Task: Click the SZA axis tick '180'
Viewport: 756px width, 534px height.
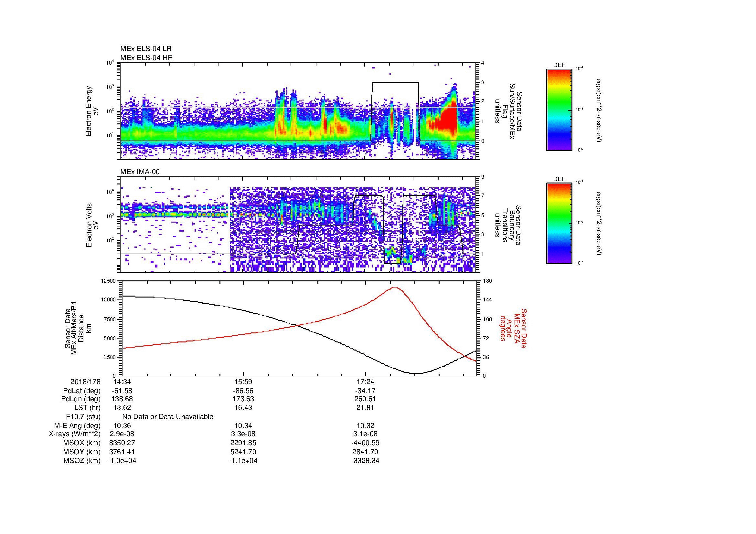Action: click(x=487, y=281)
